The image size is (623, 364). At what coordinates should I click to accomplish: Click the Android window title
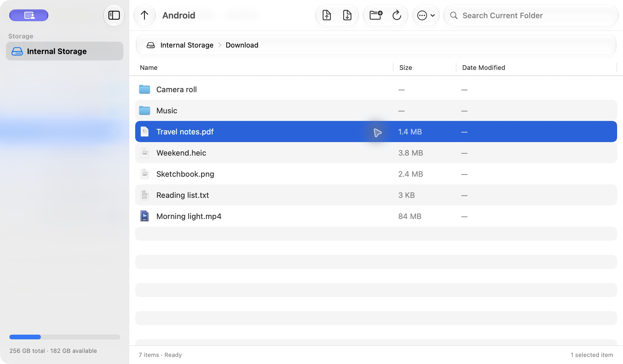(x=179, y=15)
